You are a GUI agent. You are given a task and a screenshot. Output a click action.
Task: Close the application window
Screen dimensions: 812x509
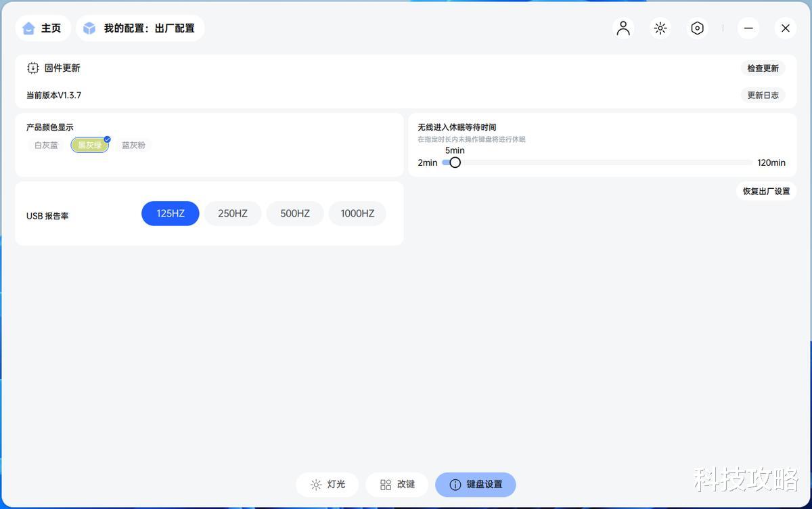tap(786, 28)
